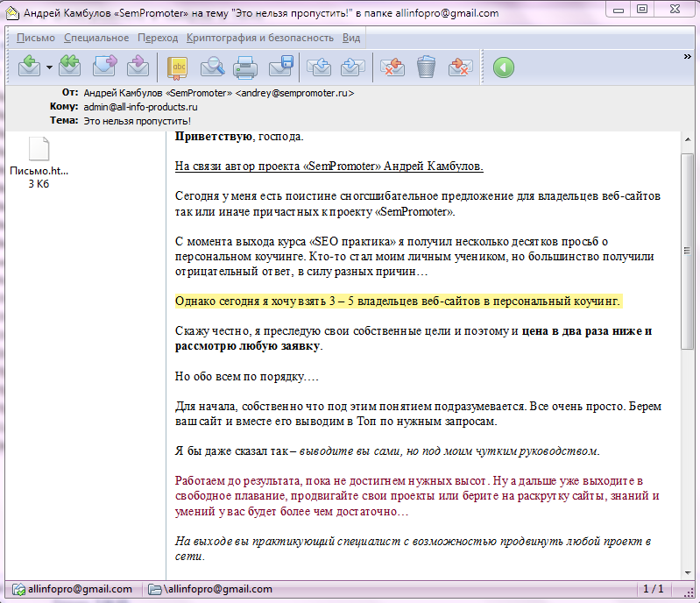
Task: Click the vertical scrollbar thumb
Action: coord(688,251)
